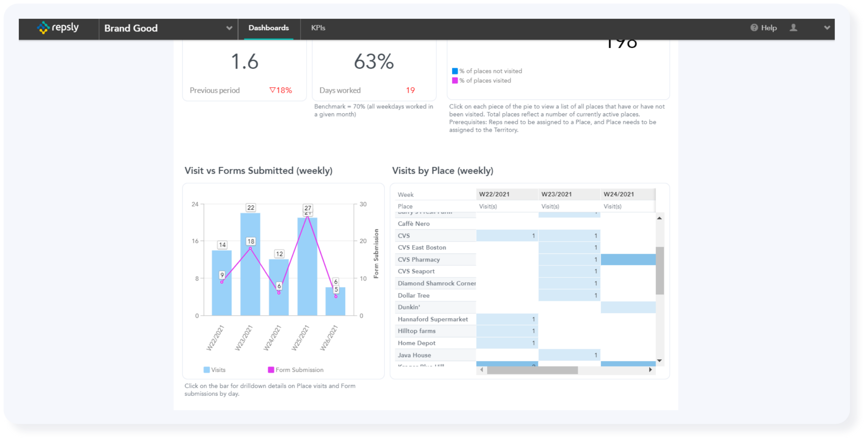Open the account menu chevron
The height and width of the screenshot is (442, 868).
click(x=827, y=28)
